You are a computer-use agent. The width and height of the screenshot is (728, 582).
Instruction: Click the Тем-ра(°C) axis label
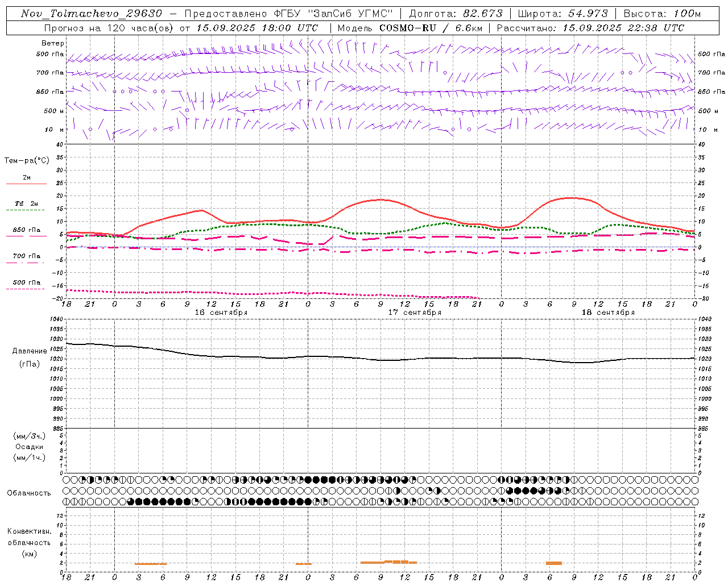(x=27, y=161)
